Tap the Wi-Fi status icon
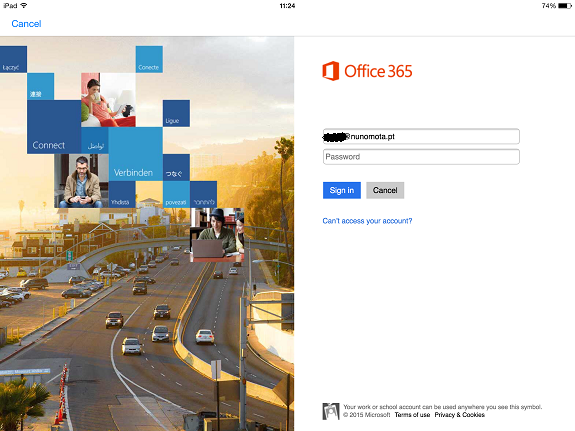The height and width of the screenshot is (431, 575). pos(24,6)
